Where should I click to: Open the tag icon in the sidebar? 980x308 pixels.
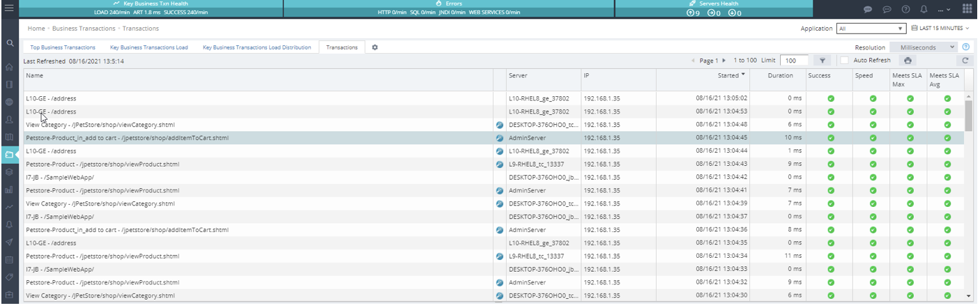point(10,277)
